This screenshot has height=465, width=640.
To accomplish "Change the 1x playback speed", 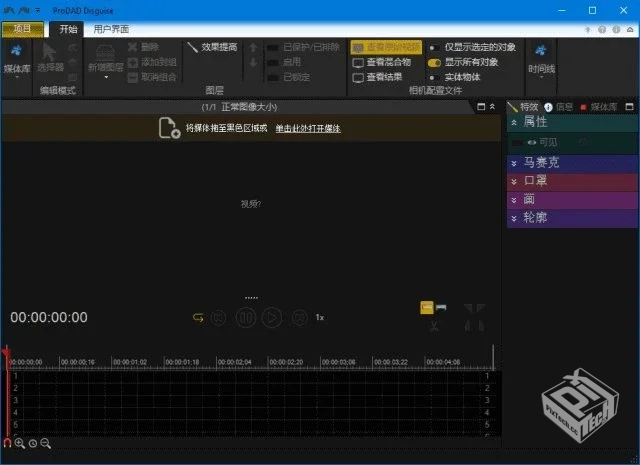I will 320,317.
